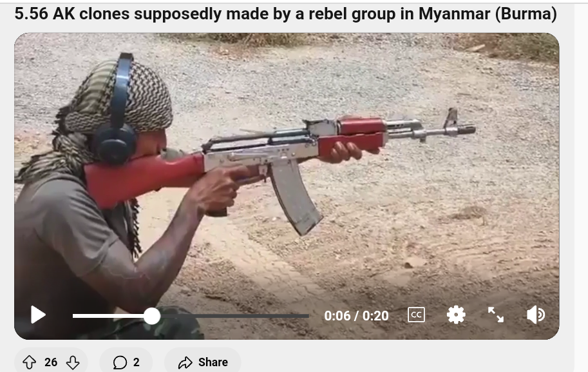588x372 pixels.
Task: Toggle closed captions with the CC icon
Action: (416, 315)
